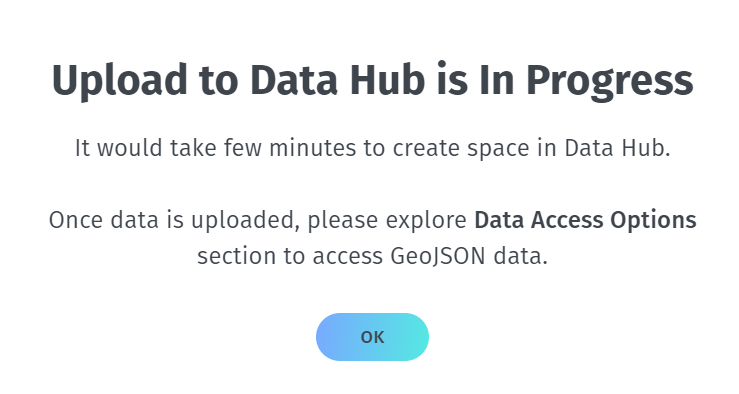The width and height of the screenshot is (739, 394).
Task: Click the word GeoJSON in message
Action: coord(438,256)
